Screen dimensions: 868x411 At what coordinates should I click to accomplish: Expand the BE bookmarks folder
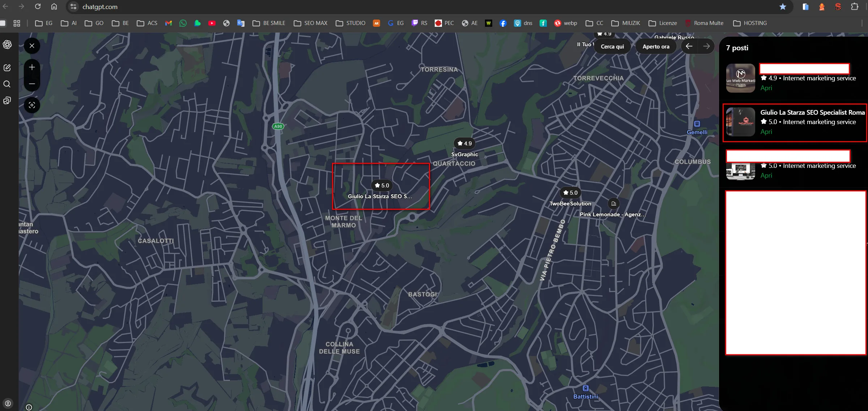pyautogui.click(x=120, y=23)
